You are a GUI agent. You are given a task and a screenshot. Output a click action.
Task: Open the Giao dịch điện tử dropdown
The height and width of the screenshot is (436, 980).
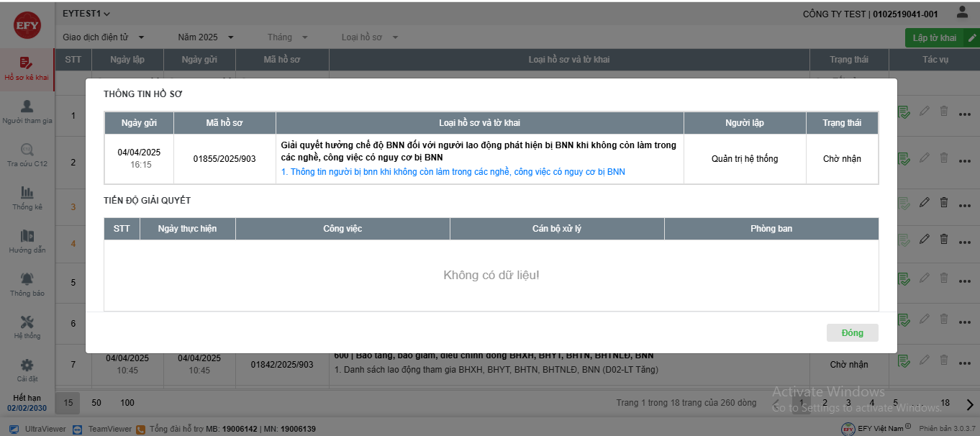pos(104,37)
